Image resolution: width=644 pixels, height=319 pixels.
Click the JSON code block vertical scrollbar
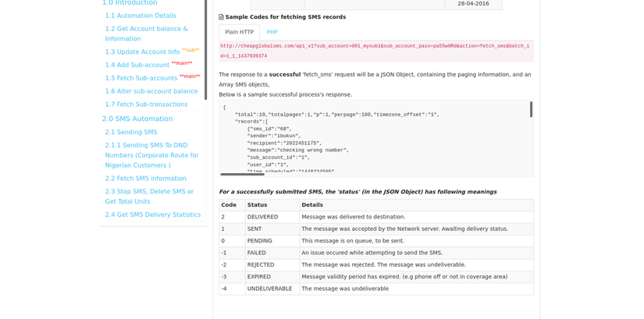point(531,109)
